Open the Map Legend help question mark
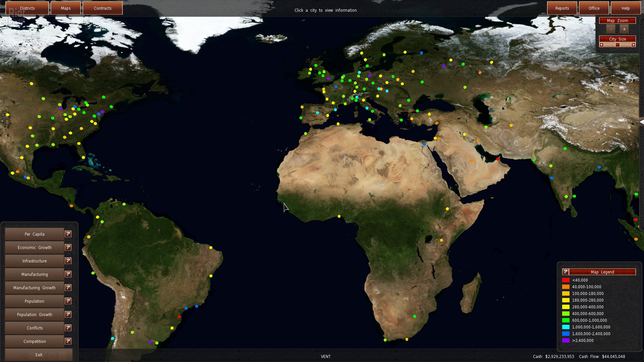This screenshot has width=644, height=362. (565, 272)
